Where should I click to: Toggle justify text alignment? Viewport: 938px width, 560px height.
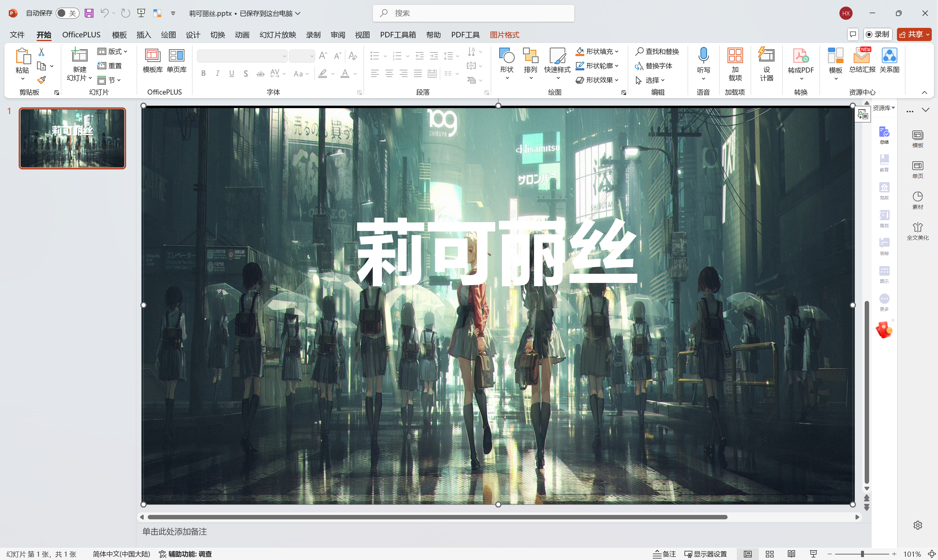(418, 74)
